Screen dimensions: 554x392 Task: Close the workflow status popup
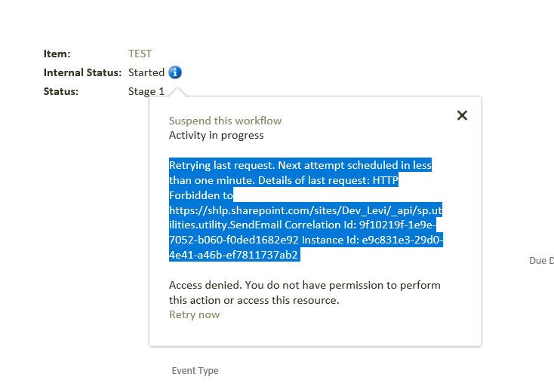click(462, 115)
